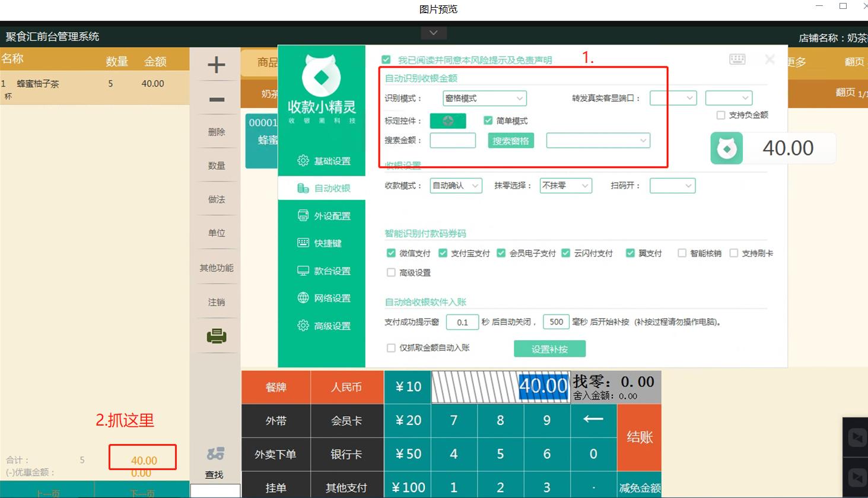Click the 0.1 seconds auto-close field
This screenshot has width=868, height=498.
point(463,322)
